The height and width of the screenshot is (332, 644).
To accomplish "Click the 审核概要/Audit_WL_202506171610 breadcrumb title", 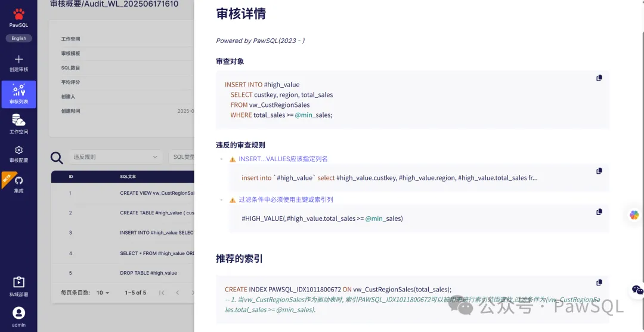I will [114, 5].
